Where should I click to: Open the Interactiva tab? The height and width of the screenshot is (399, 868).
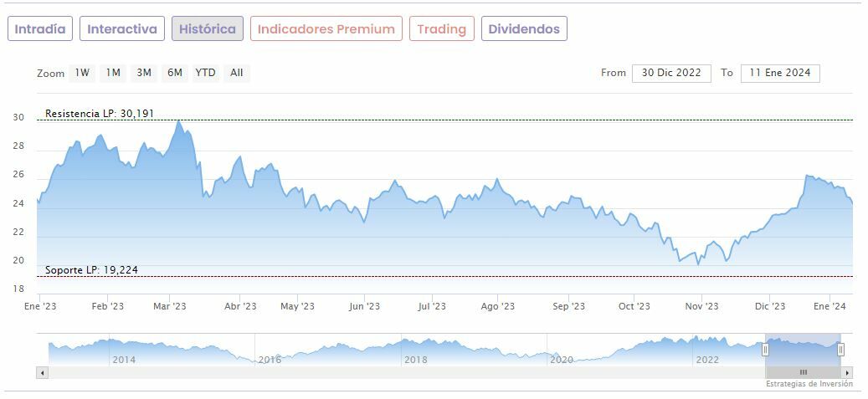pos(122,28)
